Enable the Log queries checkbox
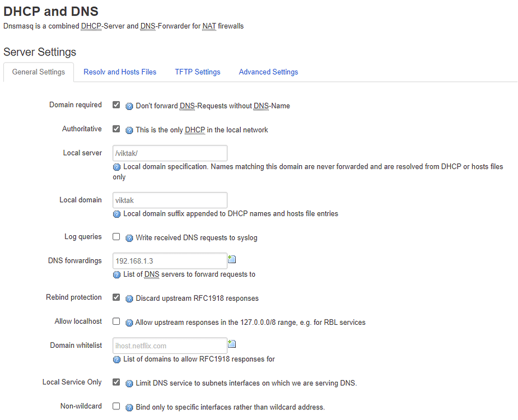The width and height of the screenshot is (518, 420). (x=116, y=236)
